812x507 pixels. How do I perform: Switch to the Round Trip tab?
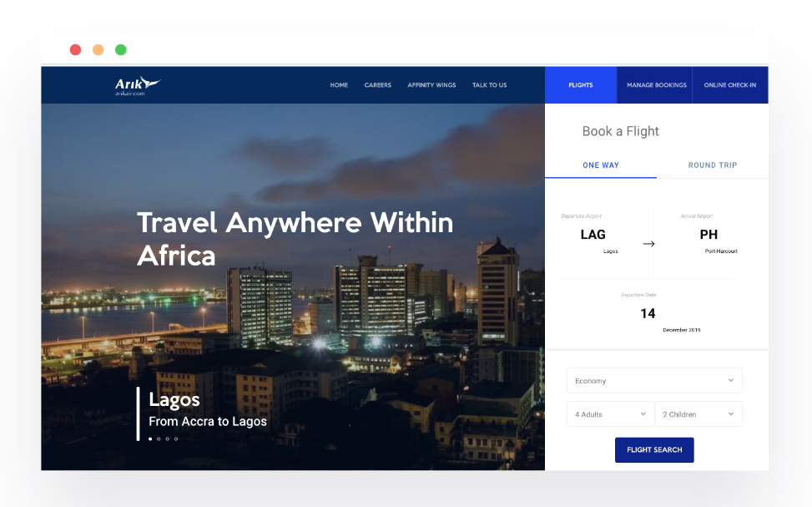(x=713, y=165)
